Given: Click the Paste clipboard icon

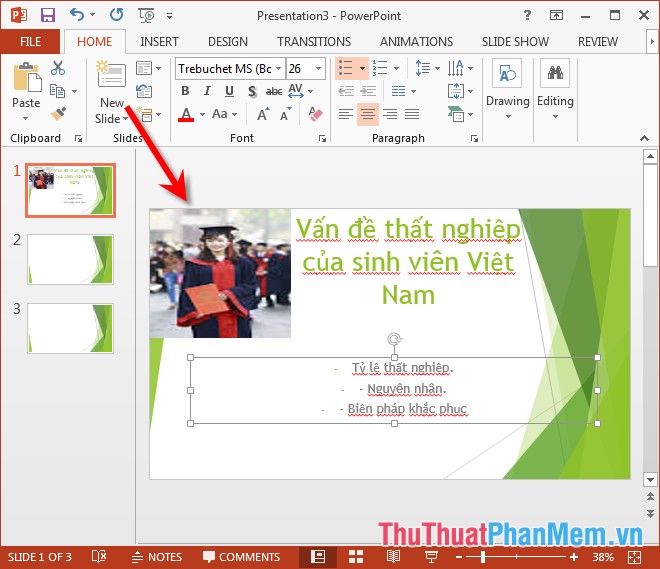Looking at the screenshot, I should coord(27,77).
